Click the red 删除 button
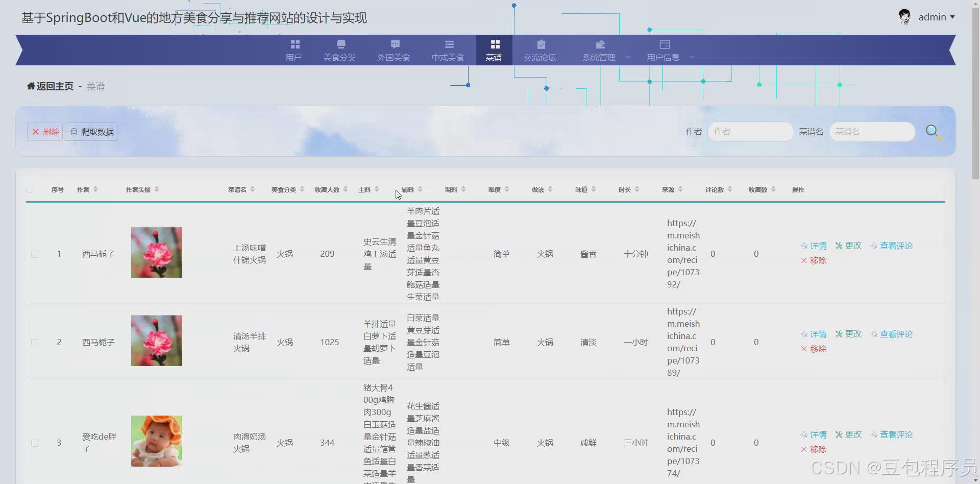980x484 pixels. [45, 132]
